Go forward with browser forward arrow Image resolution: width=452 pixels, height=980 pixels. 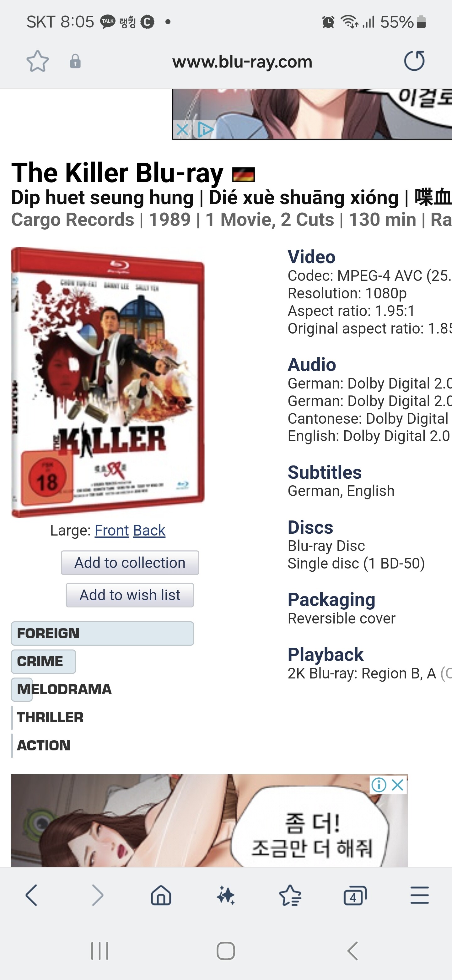[x=97, y=895]
